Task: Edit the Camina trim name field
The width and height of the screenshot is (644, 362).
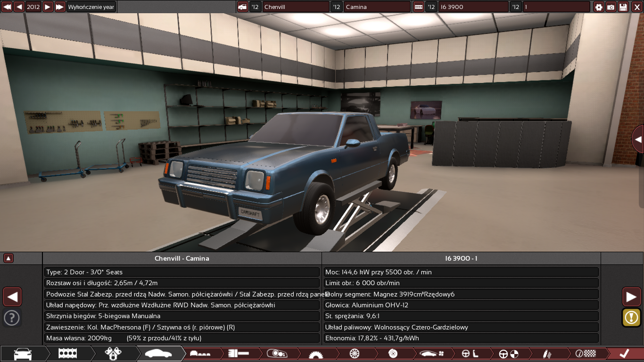Action: pos(377,7)
